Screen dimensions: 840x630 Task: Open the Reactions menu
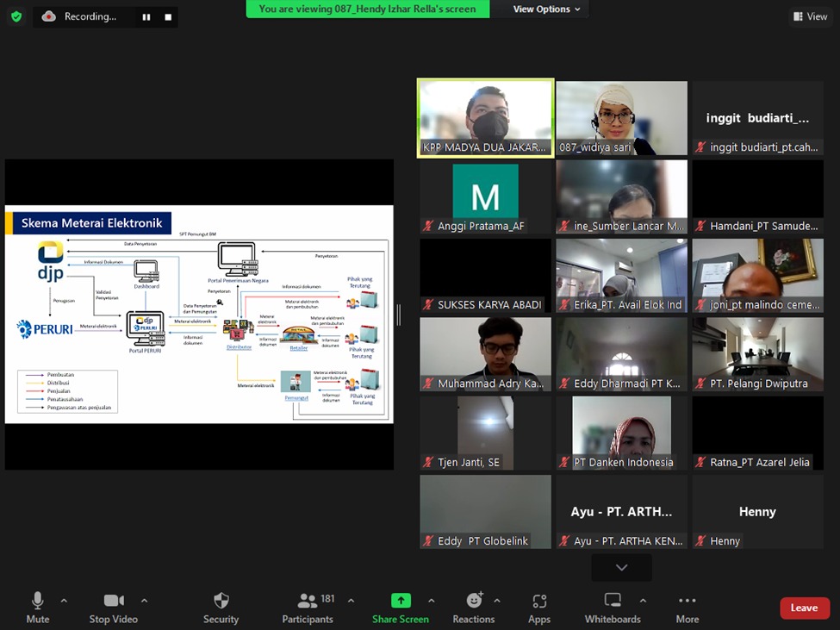click(474, 607)
